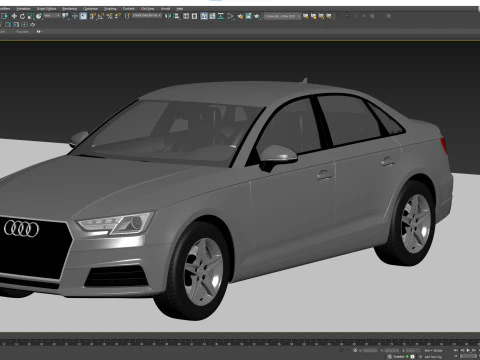Toggle the Spinner Snap button
480x360 pixels.
(118, 16)
